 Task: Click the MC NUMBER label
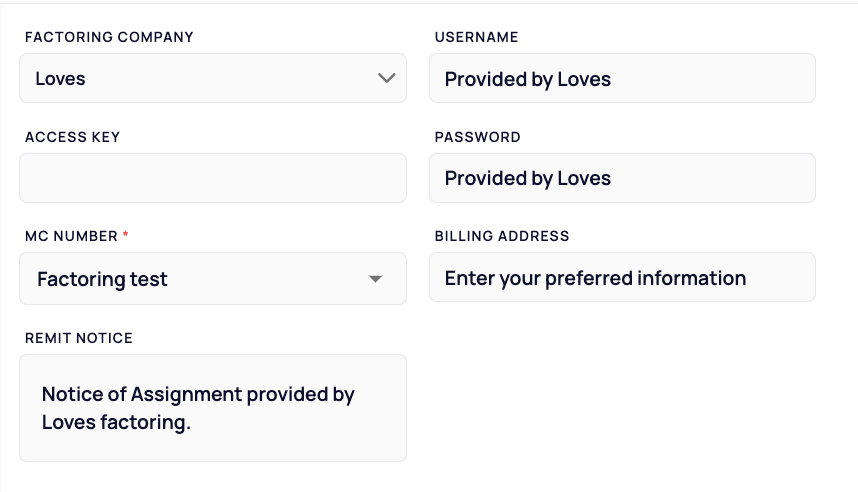pyautogui.click(x=71, y=236)
